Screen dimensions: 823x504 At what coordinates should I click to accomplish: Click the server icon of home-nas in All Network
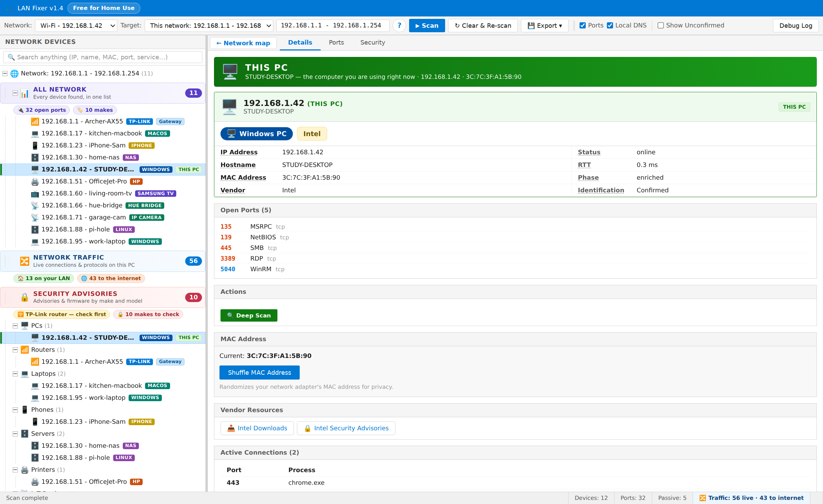pyautogui.click(x=35, y=158)
